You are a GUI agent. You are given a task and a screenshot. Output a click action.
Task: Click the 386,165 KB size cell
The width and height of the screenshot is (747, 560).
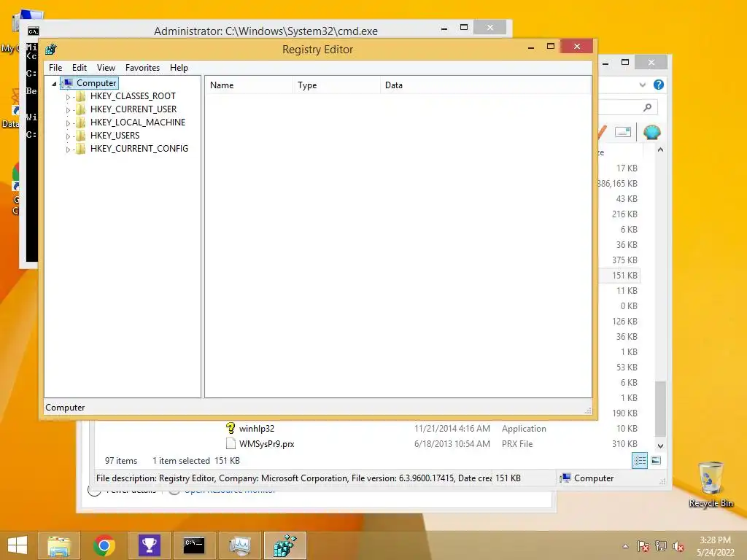pos(617,183)
